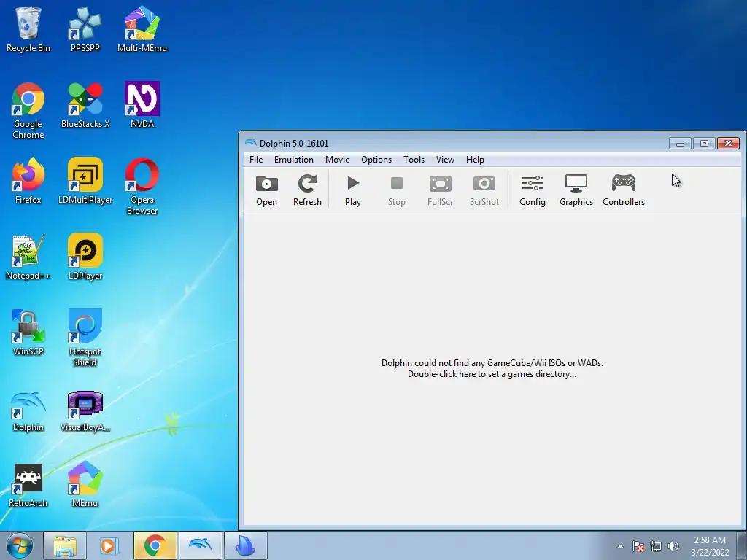Select the Hotspot Shield desktop shortcut
This screenshot has width=747, height=560.
click(85, 338)
